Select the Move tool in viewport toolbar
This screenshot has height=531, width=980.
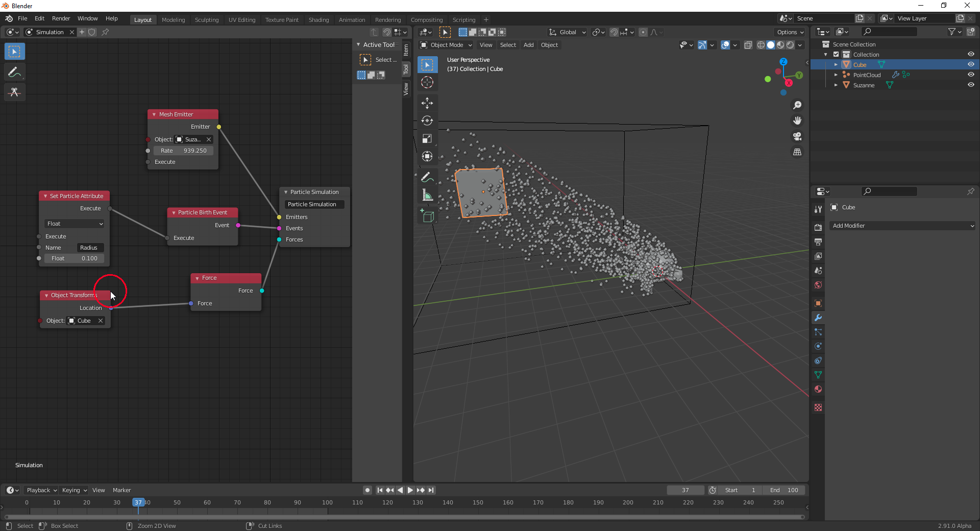[427, 103]
